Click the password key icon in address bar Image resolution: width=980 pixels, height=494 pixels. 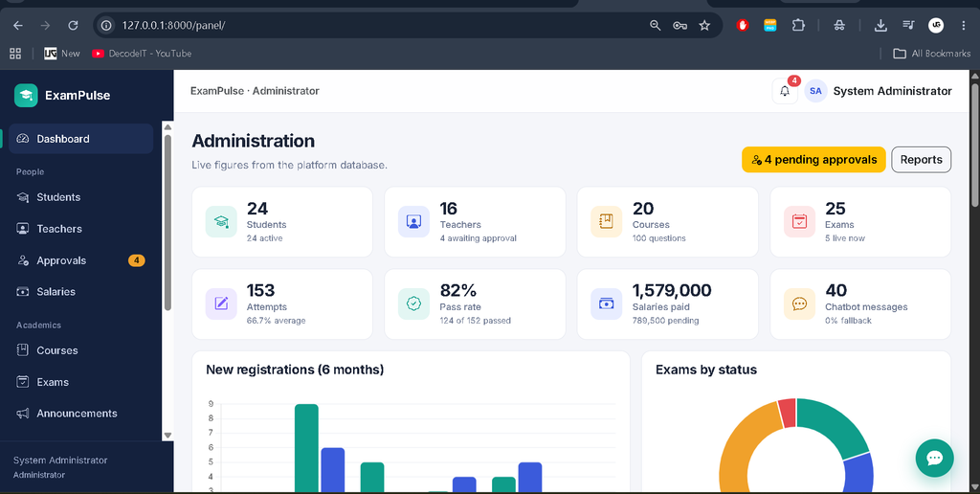680,26
